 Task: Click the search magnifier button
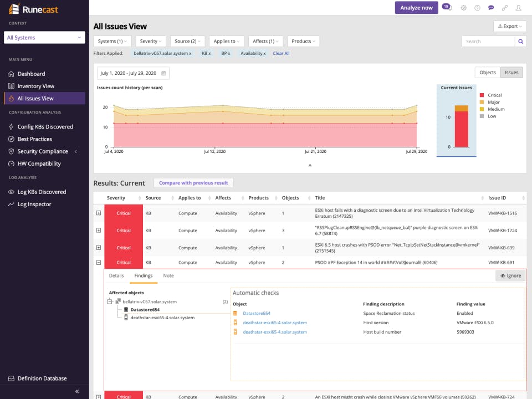(520, 42)
